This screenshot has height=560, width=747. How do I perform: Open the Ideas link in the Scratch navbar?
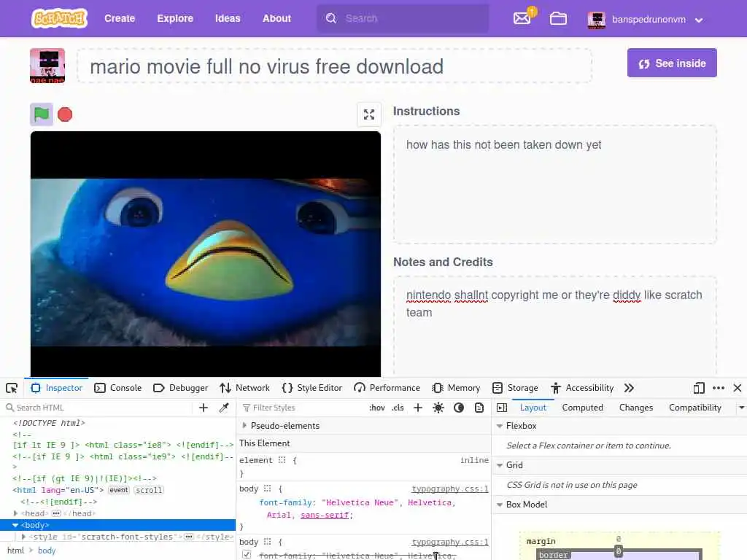tap(228, 18)
